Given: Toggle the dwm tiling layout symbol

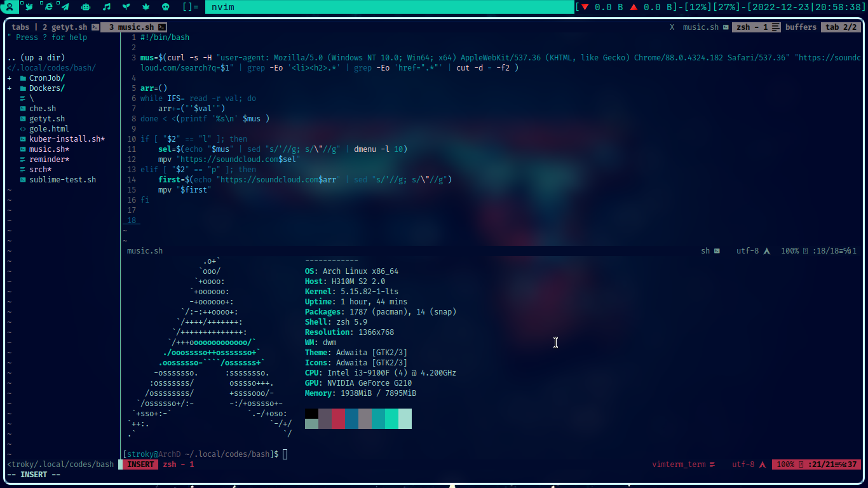Looking at the screenshot, I should click(190, 7).
